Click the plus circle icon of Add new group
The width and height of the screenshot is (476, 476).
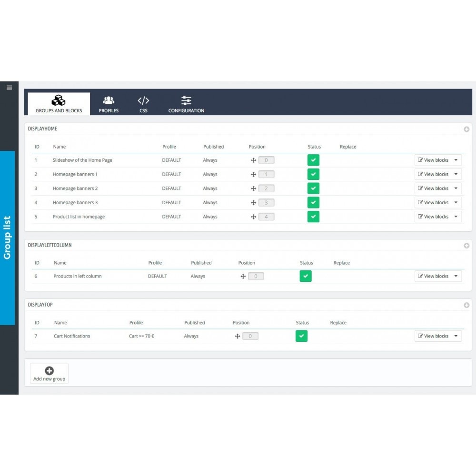(x=49, y=371)
